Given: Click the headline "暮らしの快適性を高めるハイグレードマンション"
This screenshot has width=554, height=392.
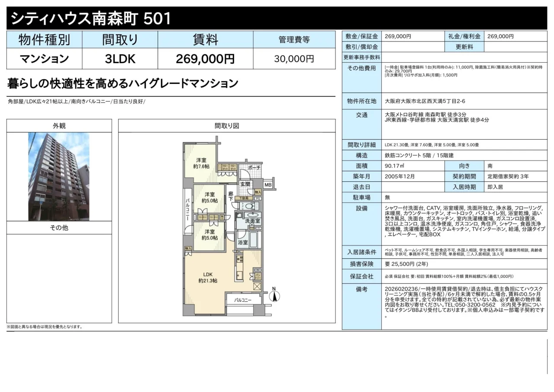Looking at the screenshot, I should (123, 83).
